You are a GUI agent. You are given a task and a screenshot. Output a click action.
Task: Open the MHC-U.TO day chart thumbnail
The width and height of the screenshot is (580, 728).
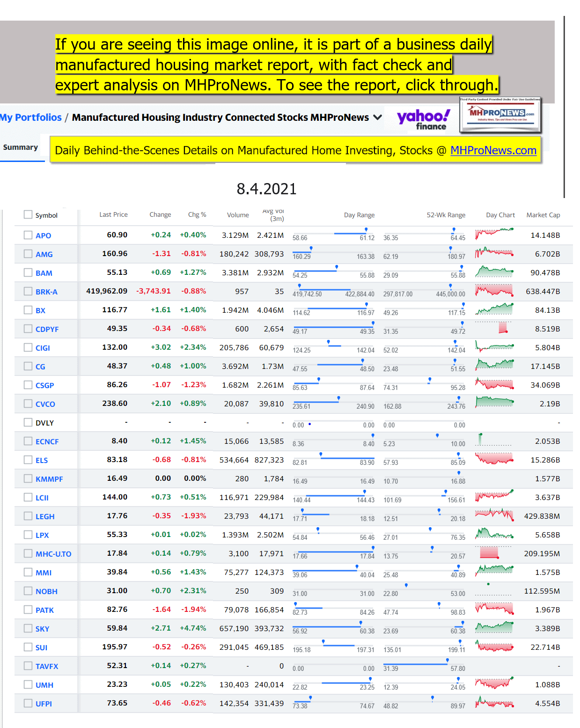tap(489, 552)
